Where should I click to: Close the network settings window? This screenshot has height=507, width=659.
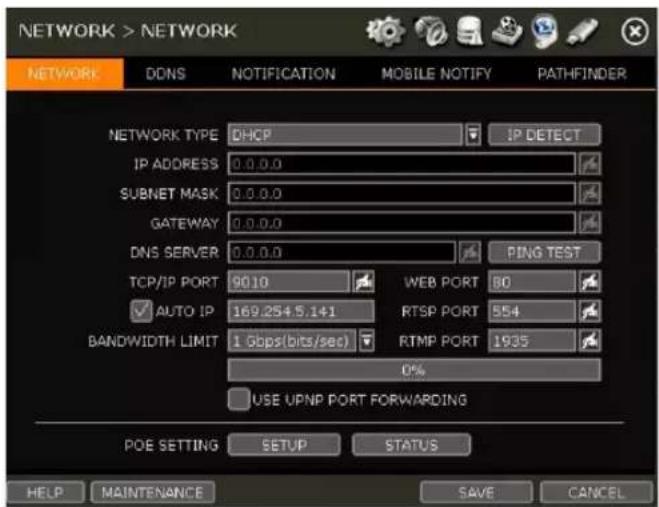635,32
